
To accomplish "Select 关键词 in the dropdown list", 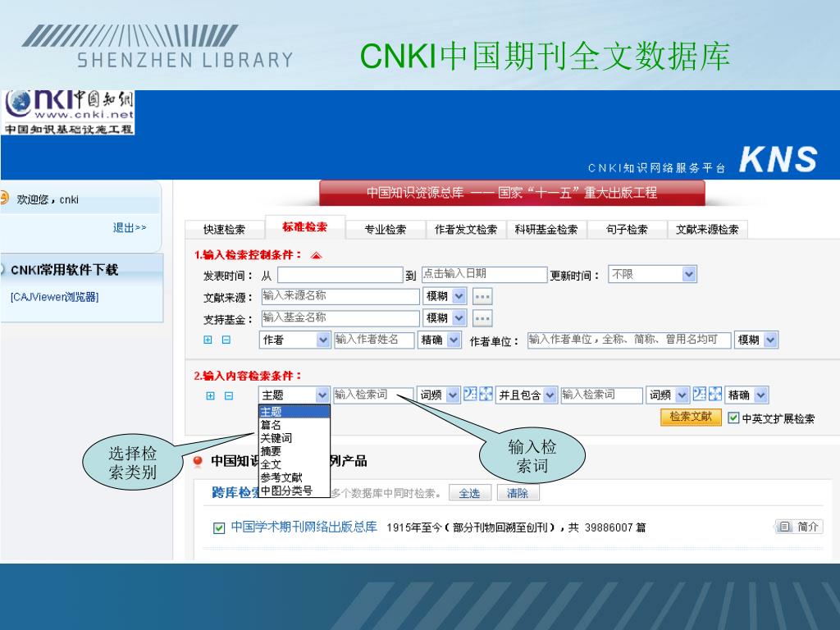I will coord(294,438).
